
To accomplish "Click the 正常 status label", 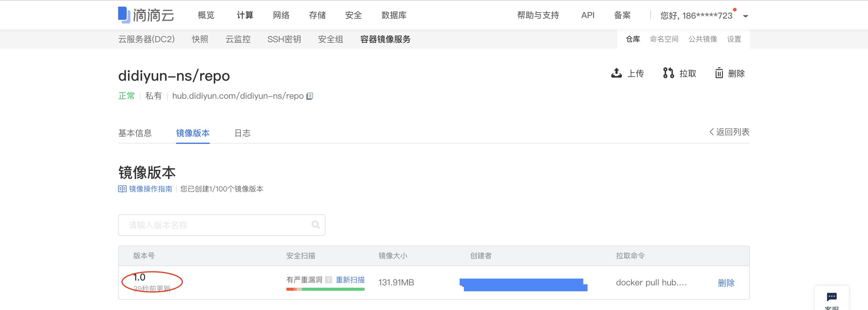I will [x=126, y=96].
